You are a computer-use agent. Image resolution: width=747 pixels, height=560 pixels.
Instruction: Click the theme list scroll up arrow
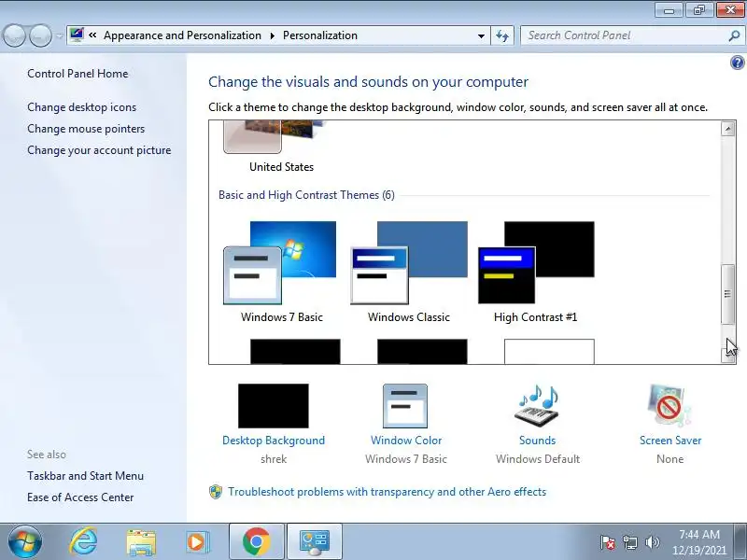coord(728,129)
